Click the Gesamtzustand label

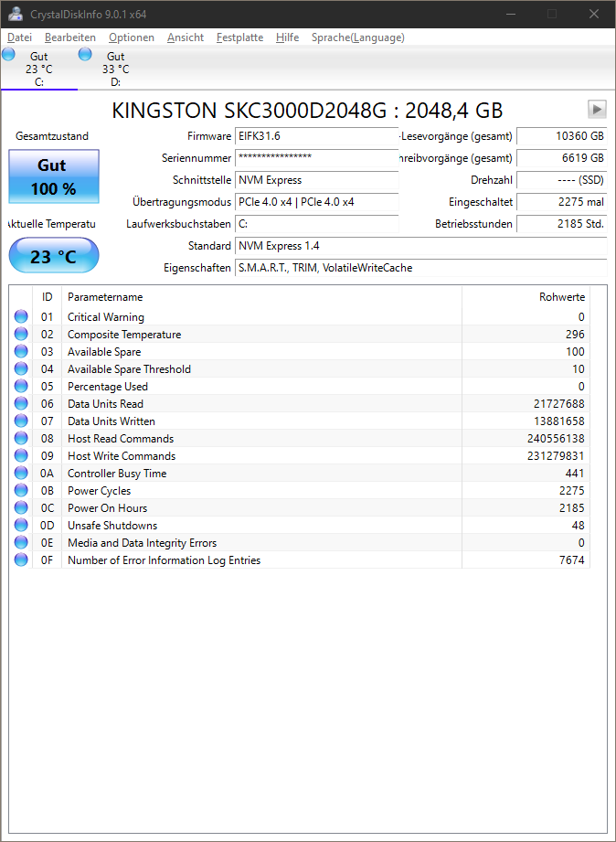tap(52, 136)
